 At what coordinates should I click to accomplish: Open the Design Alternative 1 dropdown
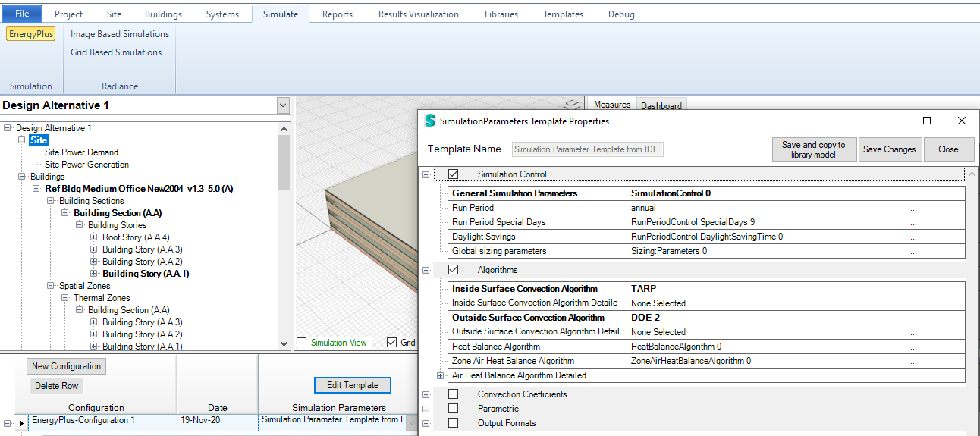click(x=284, y=105)
